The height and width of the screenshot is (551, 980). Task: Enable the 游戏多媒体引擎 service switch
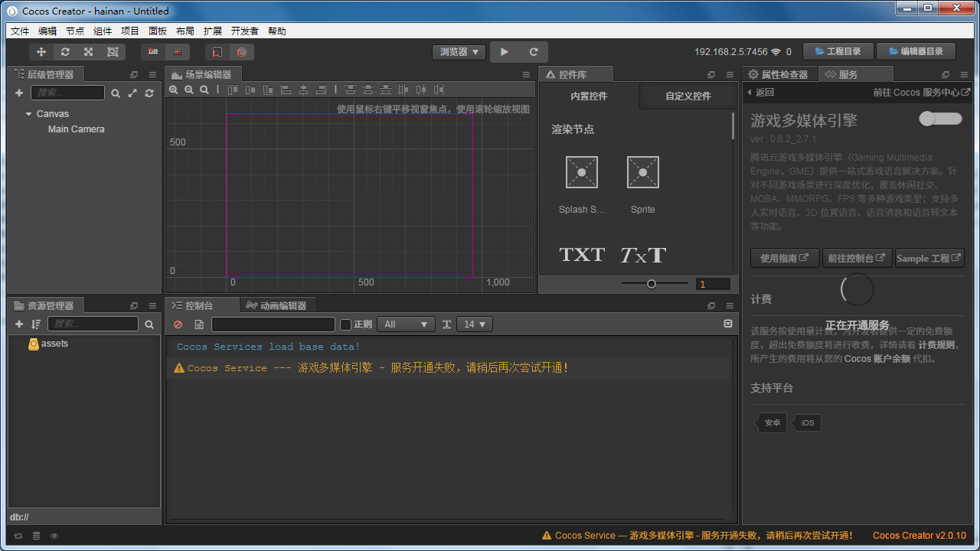tap(940, 119)
